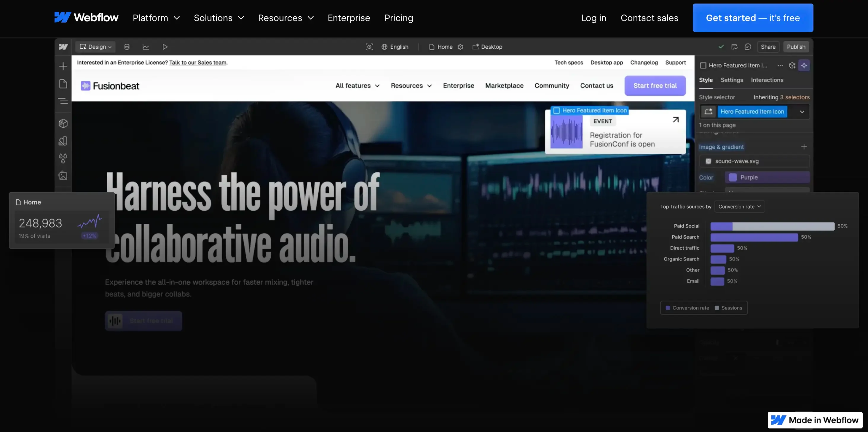Open the Add elements plus panel
This screenshot has width=868, height=432.
(63, 66)
